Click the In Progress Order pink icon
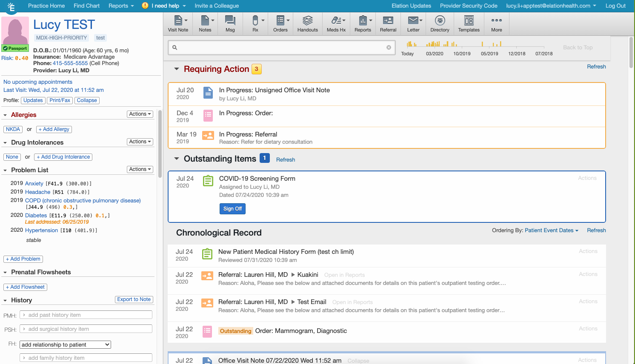635x364 pixels. (x=208, y=115)
